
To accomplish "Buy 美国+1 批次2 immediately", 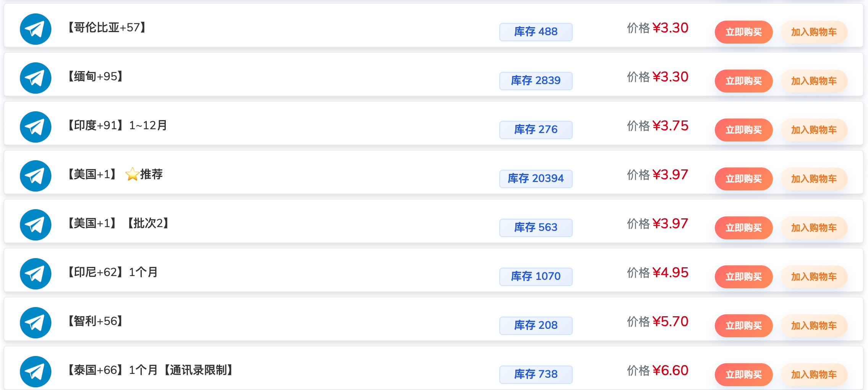I will 743,228.
